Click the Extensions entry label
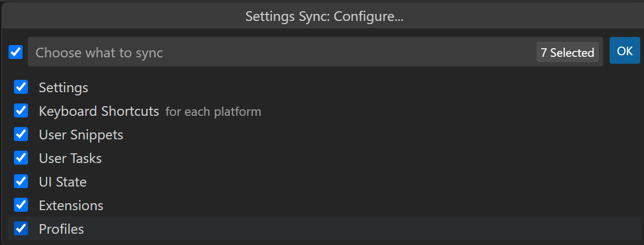Image resolution: width=644 pixels, height=245 pixels. pos(71,205)
